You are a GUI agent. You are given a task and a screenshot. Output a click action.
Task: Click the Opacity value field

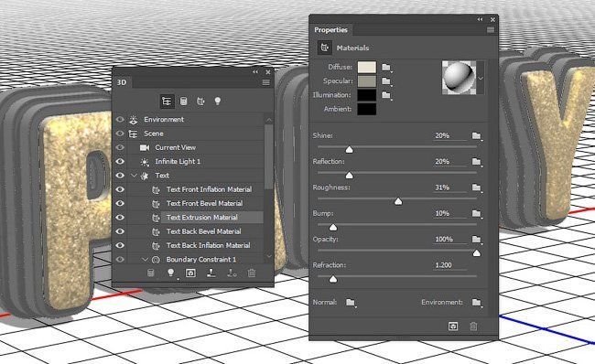click(450, 240)
